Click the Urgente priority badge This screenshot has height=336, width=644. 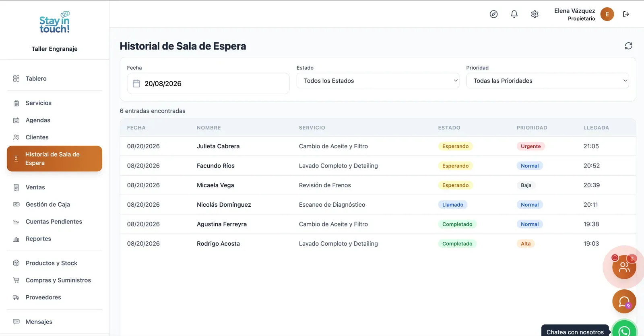(x=530, y=146)
